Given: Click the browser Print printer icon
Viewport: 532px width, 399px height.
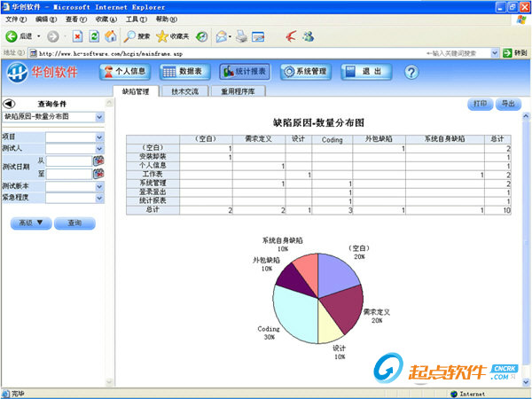Looking at the screenshot, I should click(x=241, y=36).
